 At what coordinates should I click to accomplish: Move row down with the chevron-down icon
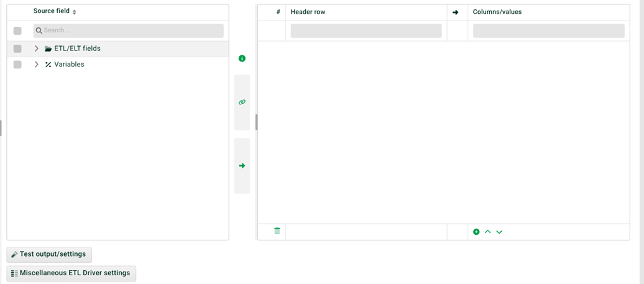pyautogui.click(x=499, y=232)
